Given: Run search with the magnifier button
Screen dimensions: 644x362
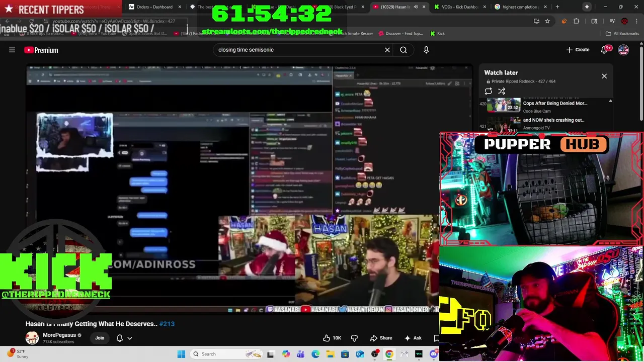Looking at the screenshot, I should (404, 50).
